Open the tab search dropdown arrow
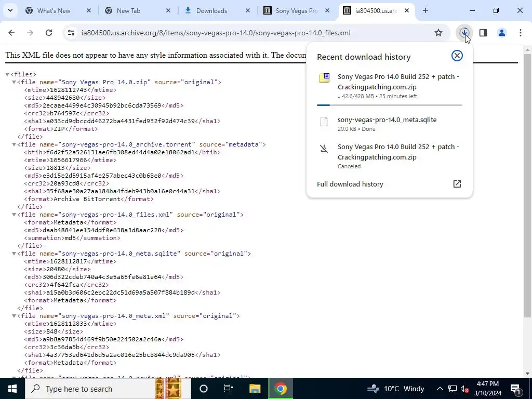Screen dimensions: 532x399 point(10,10)
